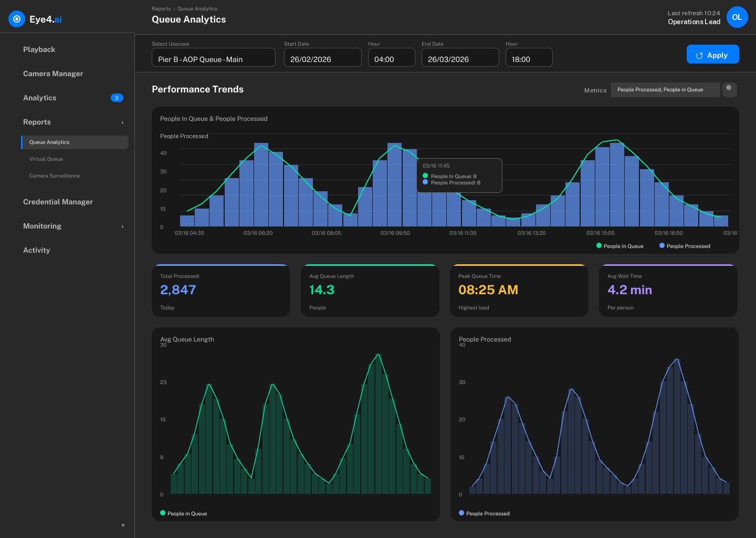Image resolution: width=756 pixels, height=538 pixels.
Task: Click the Reports breadcrumb link
Action: [x=161, y=9]
